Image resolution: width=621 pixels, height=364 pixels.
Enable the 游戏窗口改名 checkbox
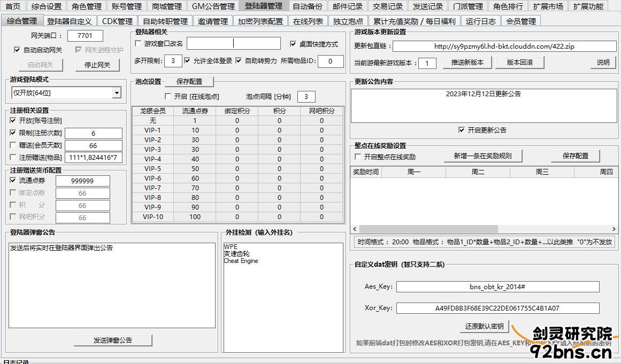point(138,43)
